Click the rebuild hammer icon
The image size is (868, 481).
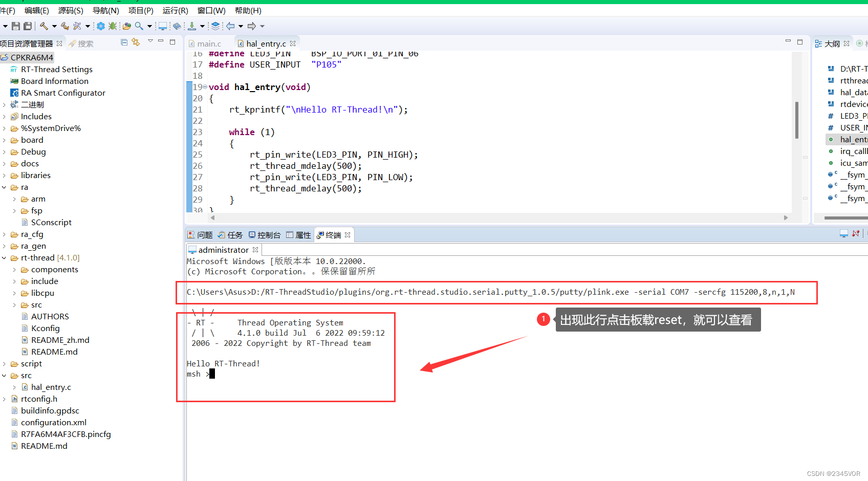click(65, 26)
